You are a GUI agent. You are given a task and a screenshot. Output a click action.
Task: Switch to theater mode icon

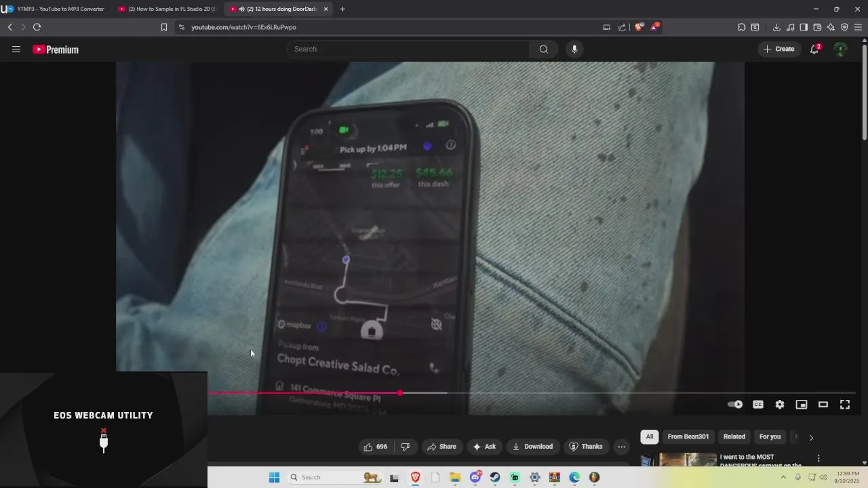[823, 405]
